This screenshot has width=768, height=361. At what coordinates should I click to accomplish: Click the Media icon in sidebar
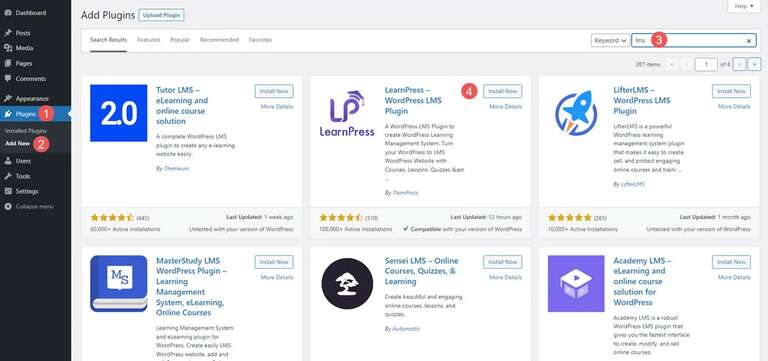click(8, 48)
